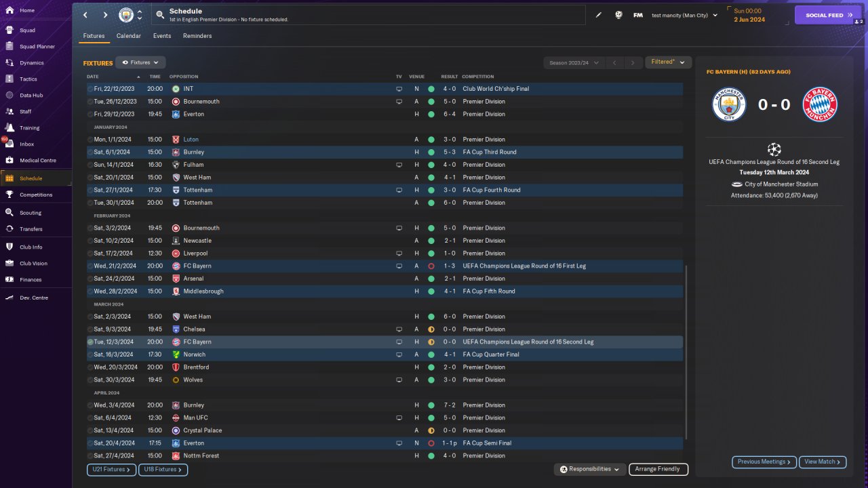Click the pencil edit icon in top bar
Screen dimensions: 868x488
click(599, 15)
